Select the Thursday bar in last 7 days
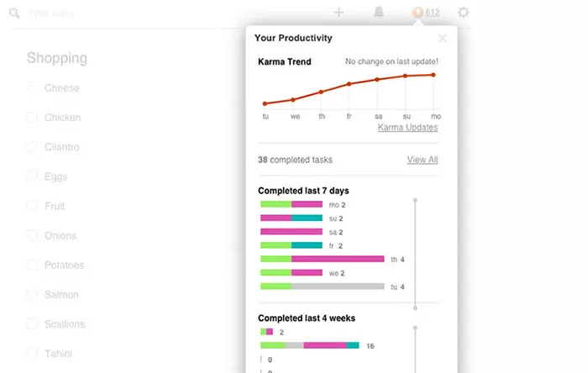This screenshot has height=373, width=588. (323, 260)
